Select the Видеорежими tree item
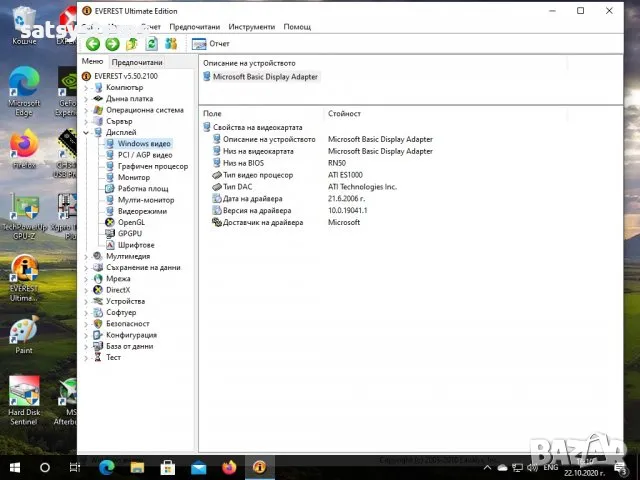 point(142,211)
